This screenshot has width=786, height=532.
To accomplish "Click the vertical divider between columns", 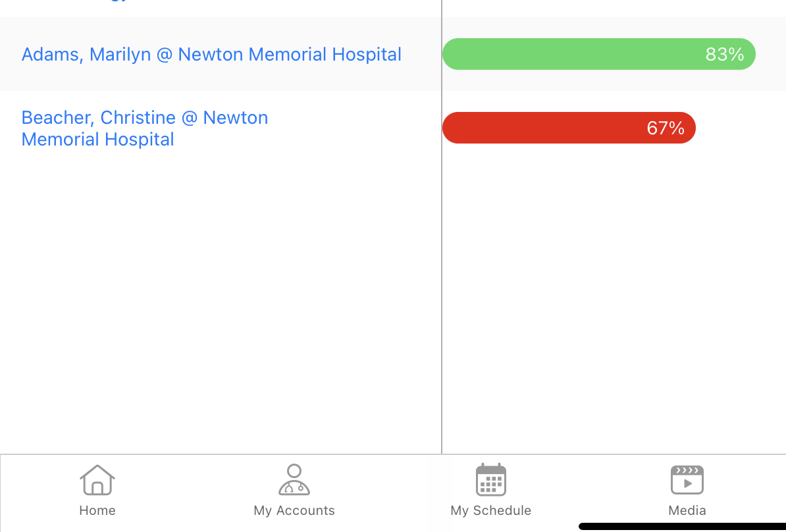I will [442, 263].
